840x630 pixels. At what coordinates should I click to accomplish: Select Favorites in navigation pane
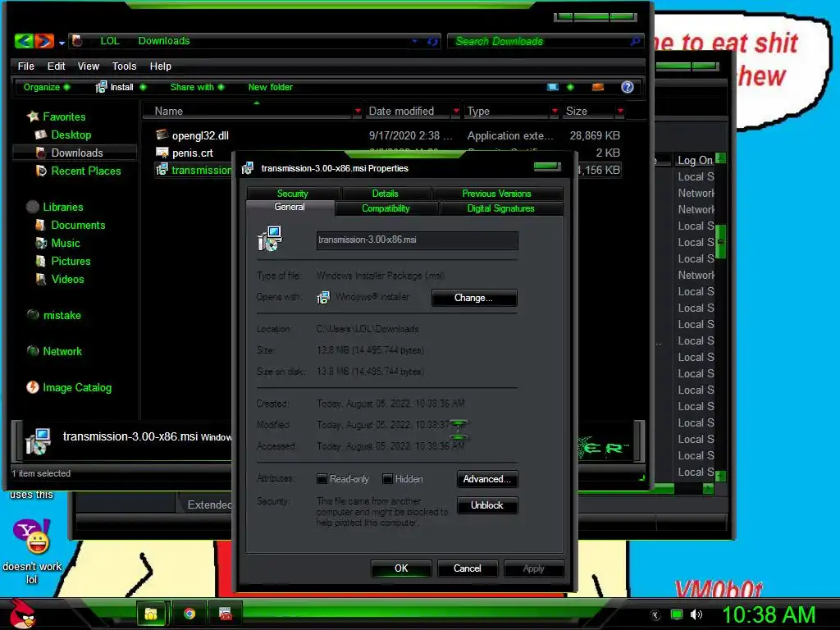[64, 116]
